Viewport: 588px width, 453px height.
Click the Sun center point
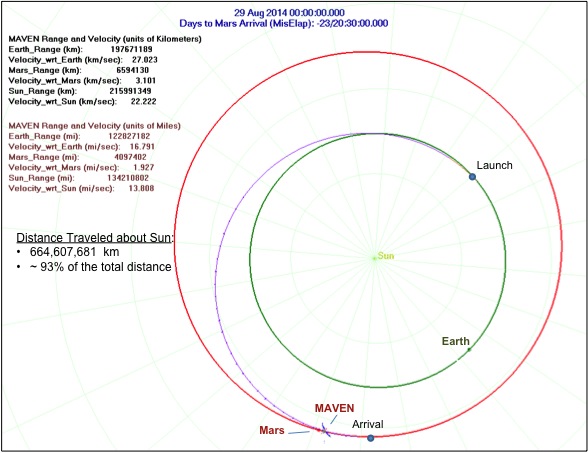[x=374, y=258]
